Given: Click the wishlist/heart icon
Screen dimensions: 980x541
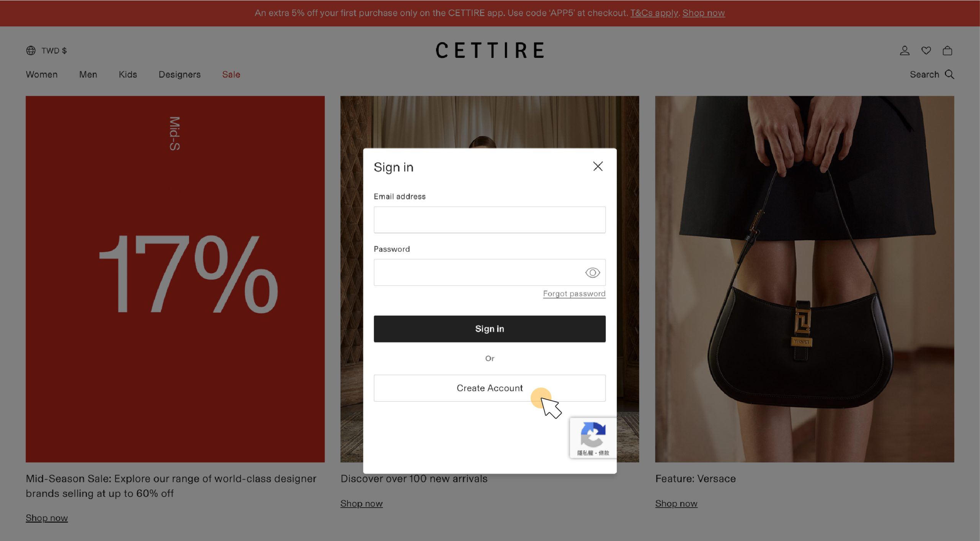Looking at the screenshot, I should (x=926, y=50).
